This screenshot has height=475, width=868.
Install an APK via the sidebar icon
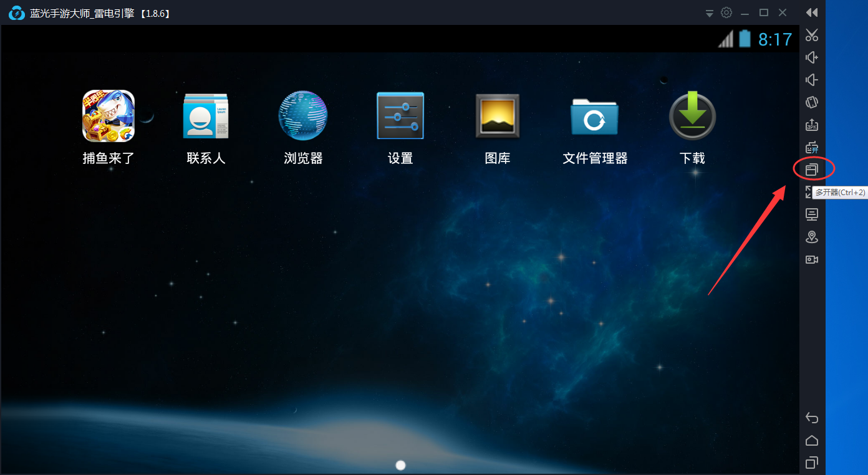coord(812,125)
